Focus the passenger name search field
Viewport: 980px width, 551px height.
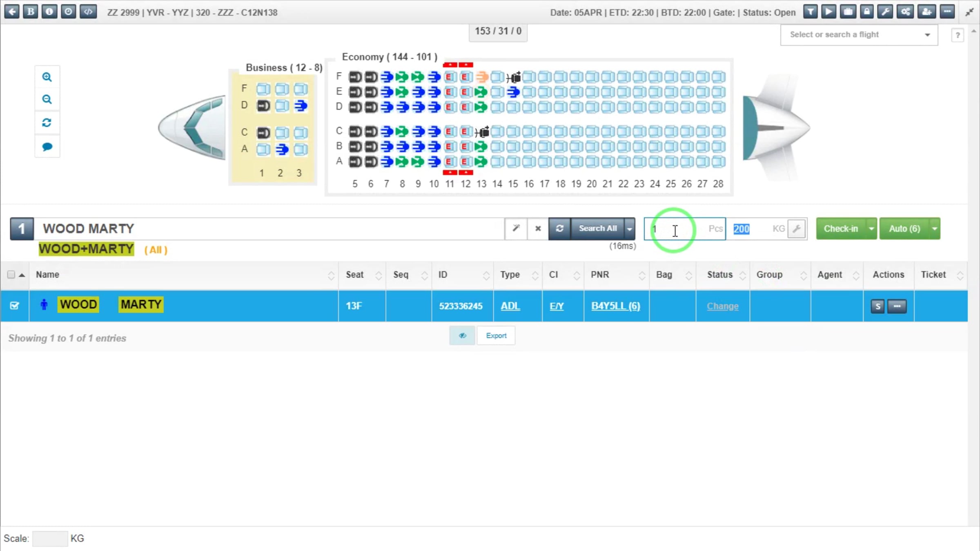click(269, 229)
